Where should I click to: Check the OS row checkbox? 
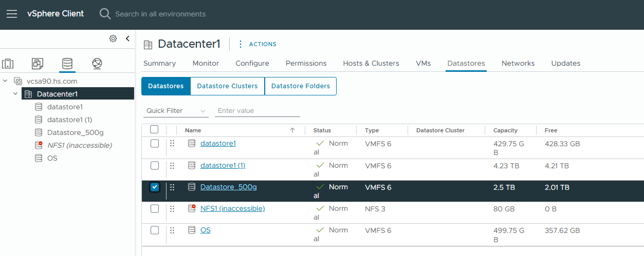155,230
